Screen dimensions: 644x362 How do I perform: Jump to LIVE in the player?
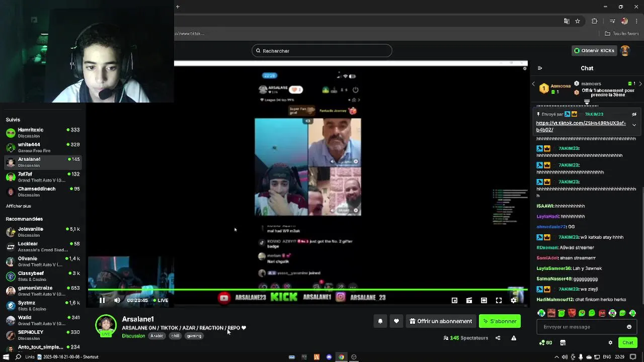click(160, 300)
